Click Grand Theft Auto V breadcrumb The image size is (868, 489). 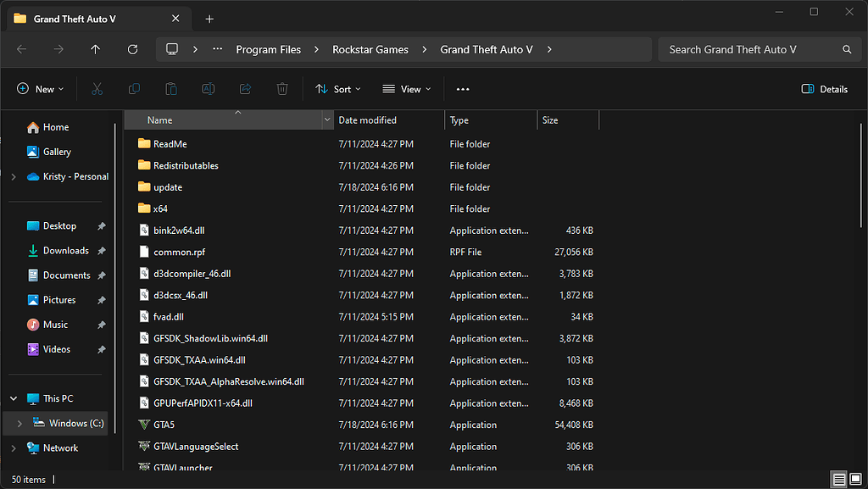(x=487, y=49)
